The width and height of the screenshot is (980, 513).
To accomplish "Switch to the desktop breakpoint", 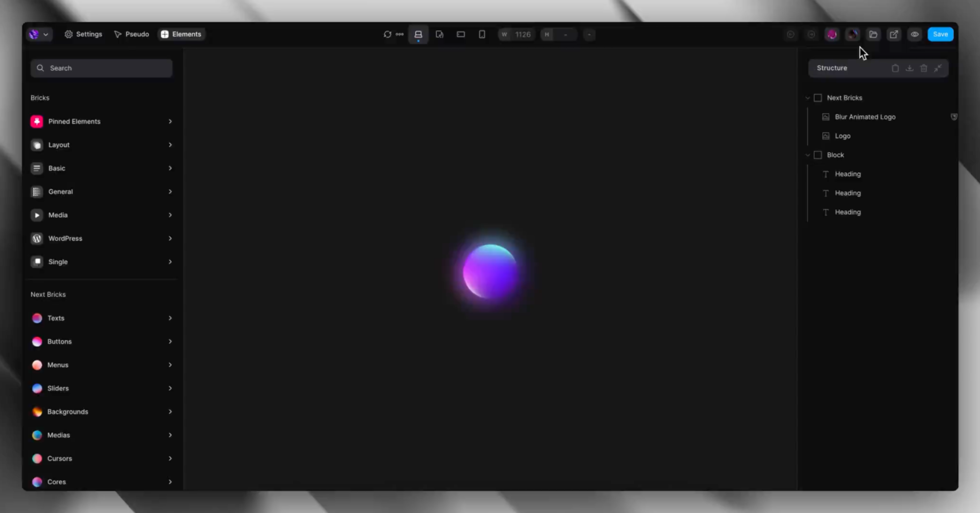I will pyautogui.click(x=418, y=34).
